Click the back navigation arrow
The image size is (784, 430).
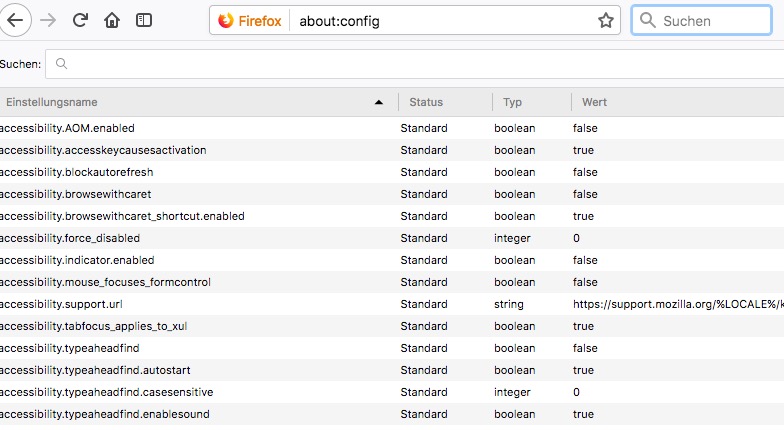pyautogui.click(x=14, y=20)
